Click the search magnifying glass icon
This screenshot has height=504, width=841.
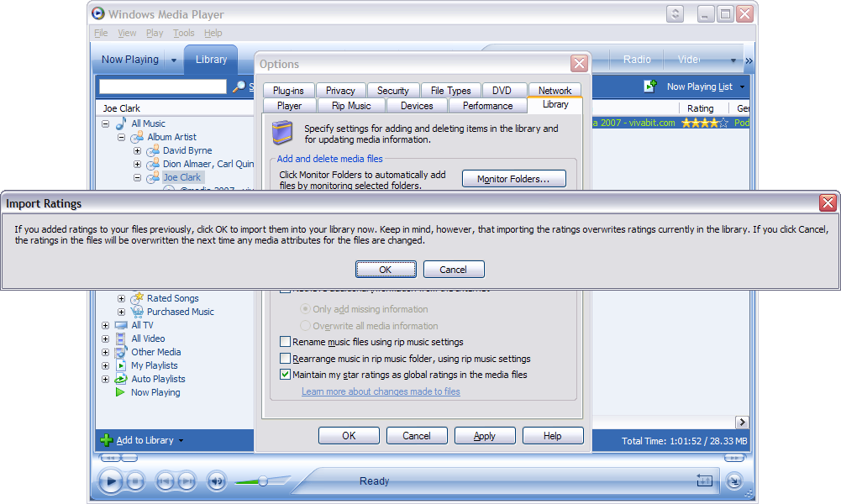(x=239, y=87)
